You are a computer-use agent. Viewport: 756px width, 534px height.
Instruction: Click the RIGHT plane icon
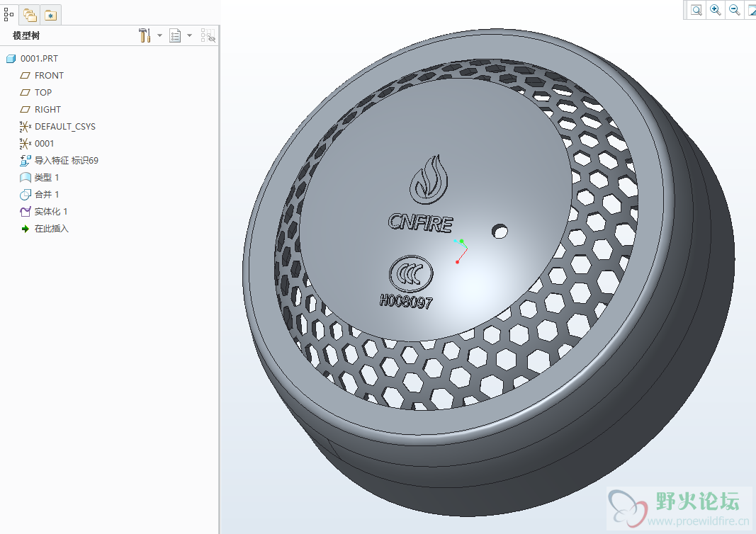(x=25, y=109)
